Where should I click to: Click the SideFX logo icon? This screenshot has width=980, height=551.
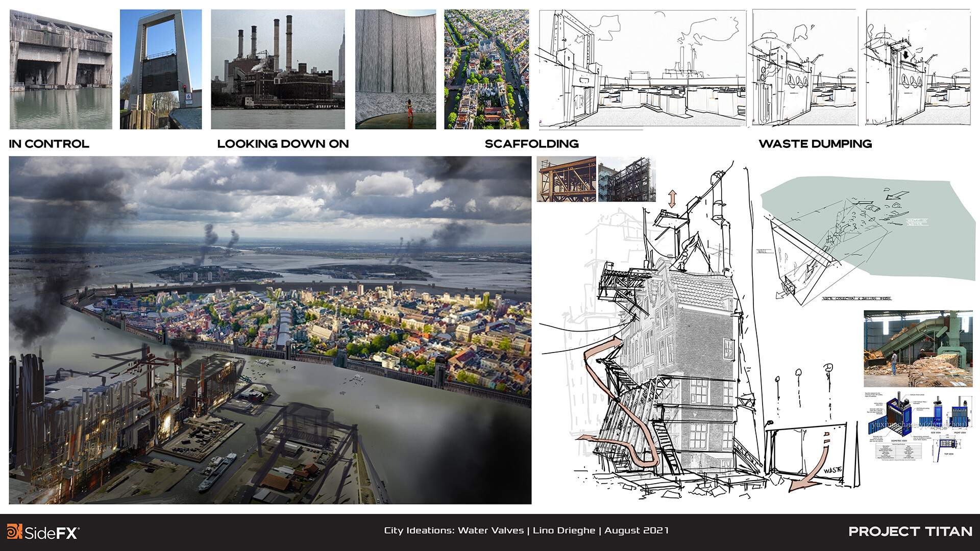coord(14,532)
